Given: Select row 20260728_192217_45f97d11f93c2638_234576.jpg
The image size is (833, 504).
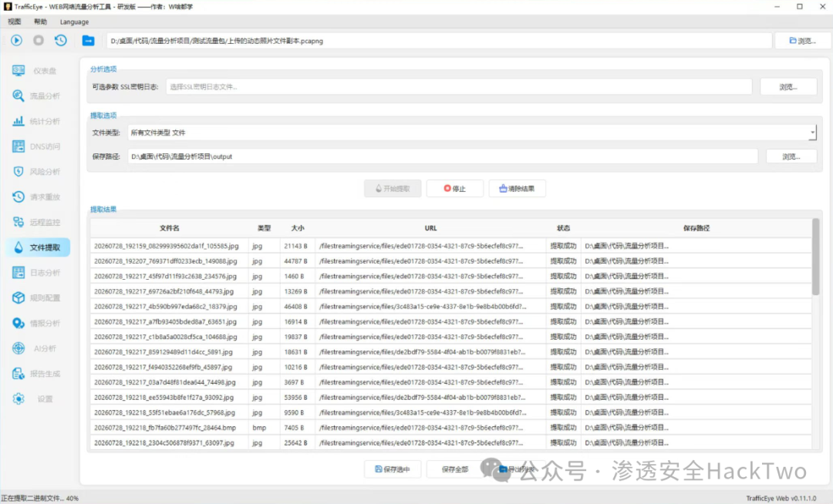Looking at the screenshot, I should (x=451, y=277).
